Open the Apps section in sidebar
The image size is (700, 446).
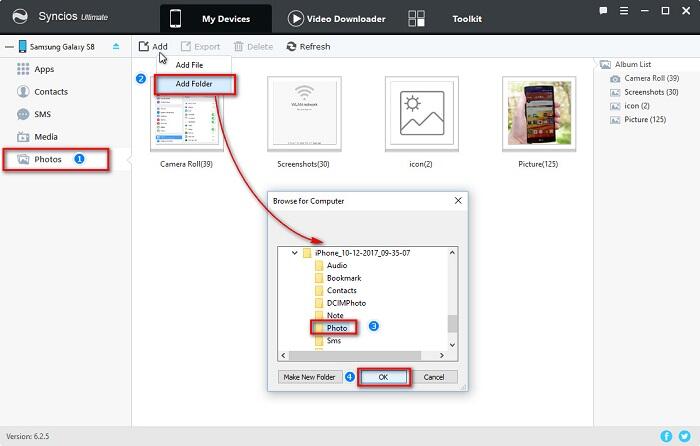(44, 68)
